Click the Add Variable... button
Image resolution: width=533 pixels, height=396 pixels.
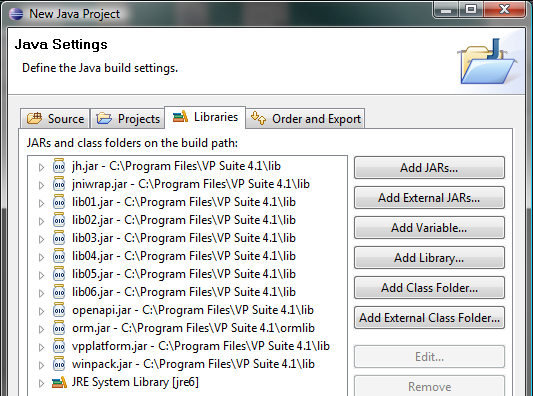[429, 227]
